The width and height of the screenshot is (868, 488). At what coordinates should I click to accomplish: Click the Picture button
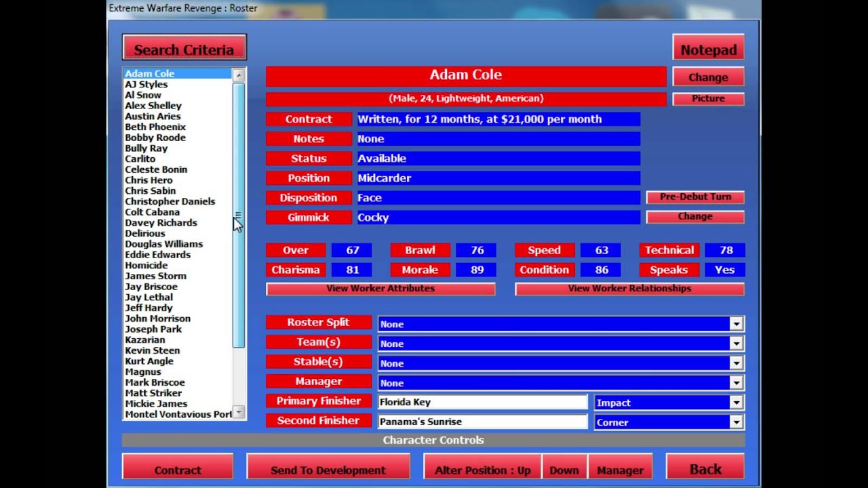click(x=708, y=99)
